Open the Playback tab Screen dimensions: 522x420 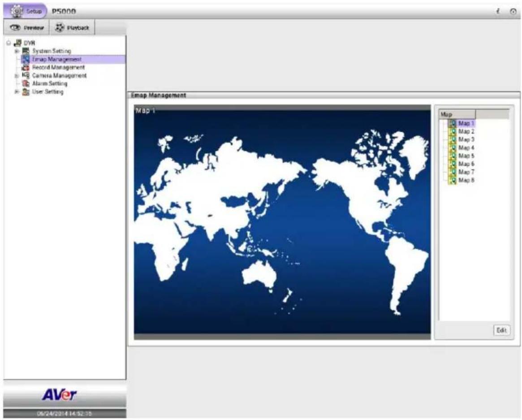point(72,28)
